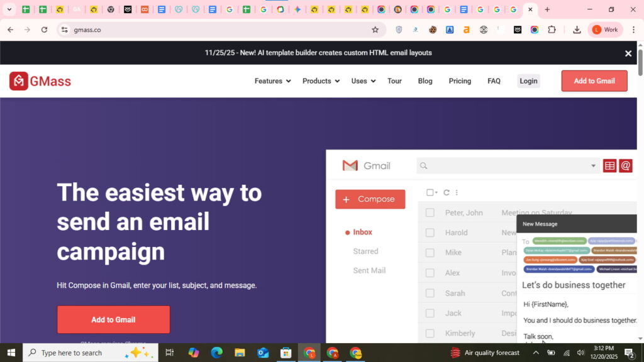
Task: Click the GMass logo icon
Action: [19, 81]
